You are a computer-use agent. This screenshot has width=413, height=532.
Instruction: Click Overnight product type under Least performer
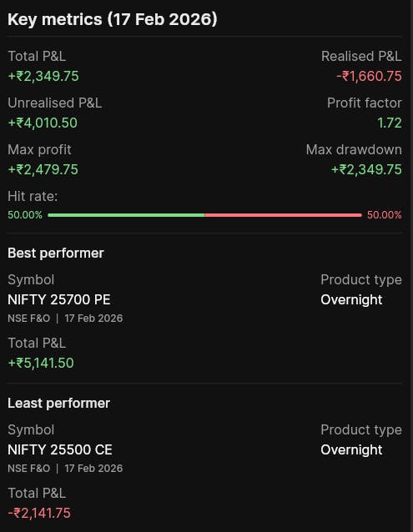351,449
